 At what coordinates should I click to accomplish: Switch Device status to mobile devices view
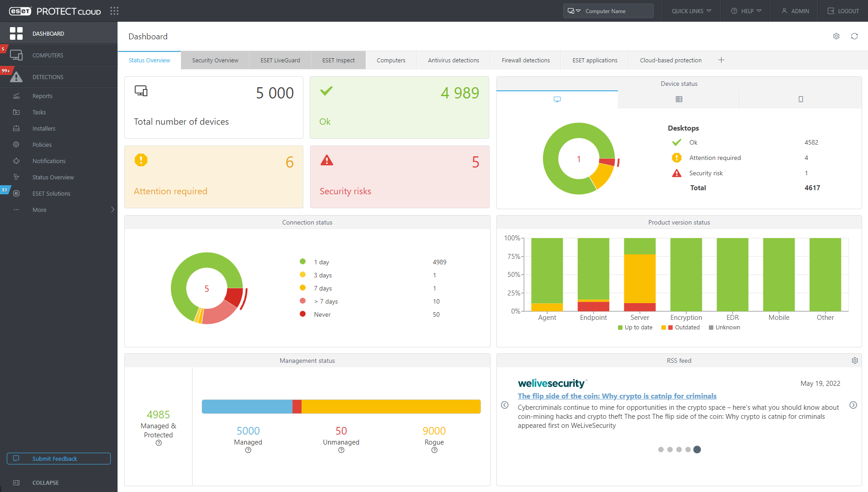pos(801,99)
